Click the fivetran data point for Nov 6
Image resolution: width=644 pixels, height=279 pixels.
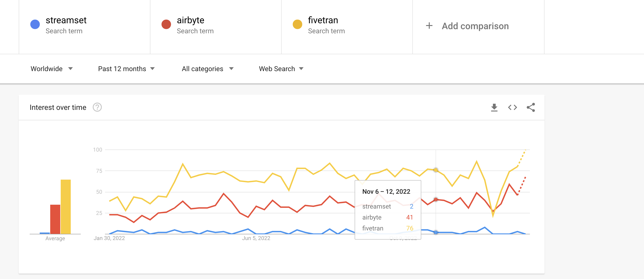point(436,170)
